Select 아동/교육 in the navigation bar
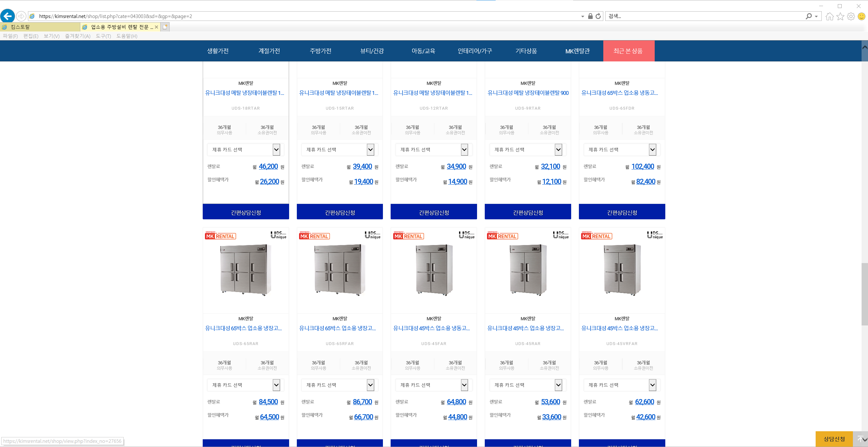This screenshot has height=447, width=868. click(x=423, y=51)
